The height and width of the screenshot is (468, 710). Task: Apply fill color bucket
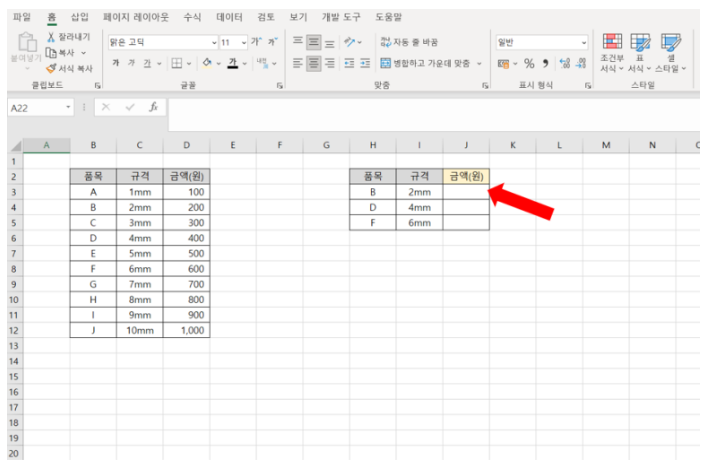207,63
